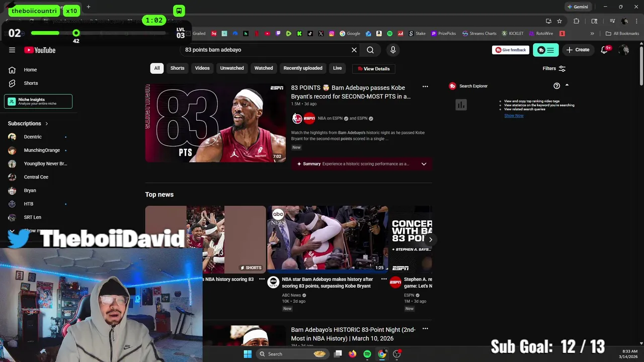This screenshot has height=362, width=644.
Task: Show hidden bookmarks overflow chevron
Action: tap(592, 34)
